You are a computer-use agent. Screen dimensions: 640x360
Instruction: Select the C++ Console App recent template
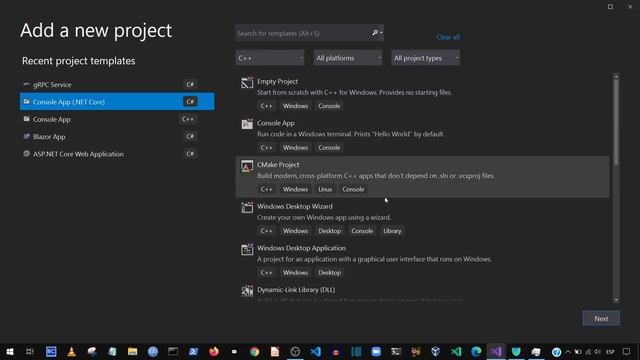pyautogui.click(x=117, y=119)
